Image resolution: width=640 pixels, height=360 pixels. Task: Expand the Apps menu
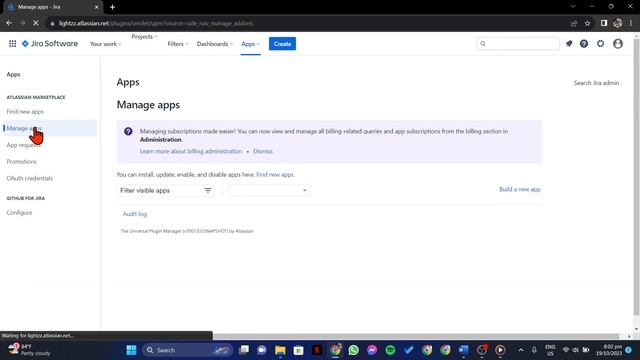click(250, 44)
